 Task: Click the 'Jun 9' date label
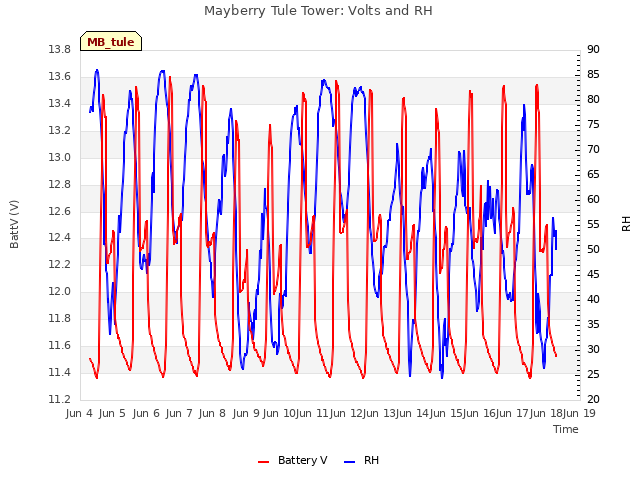pyautogui.click(x=246, y=413)
